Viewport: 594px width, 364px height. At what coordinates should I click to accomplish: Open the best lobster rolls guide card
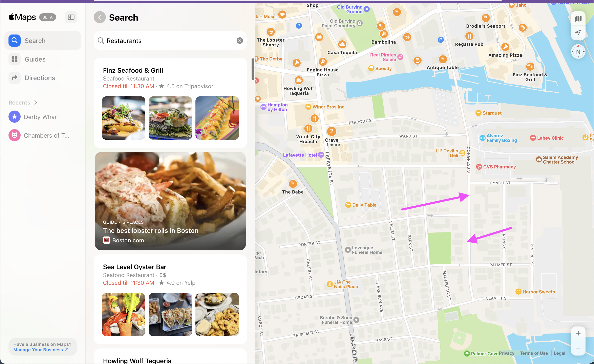(x=170, y=201)
